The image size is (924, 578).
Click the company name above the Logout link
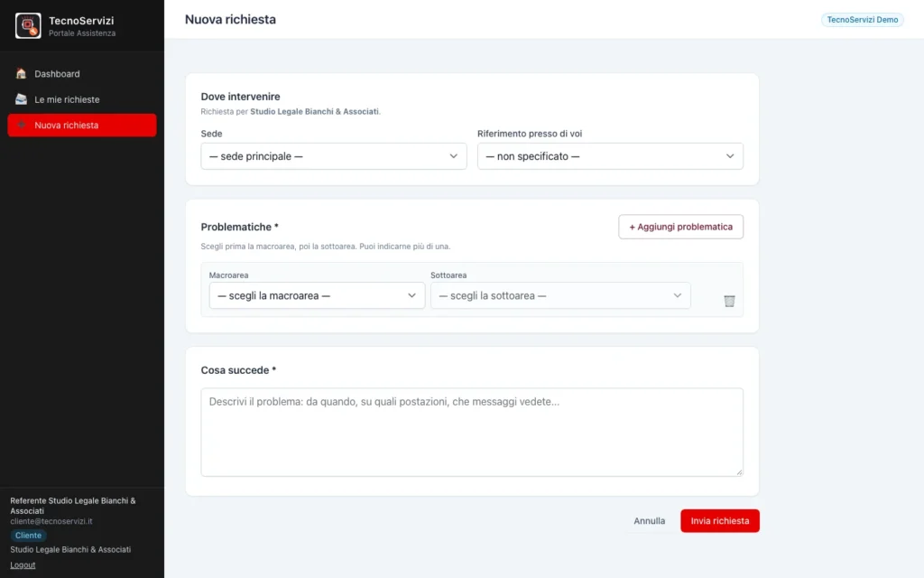[x=70, y=550]
